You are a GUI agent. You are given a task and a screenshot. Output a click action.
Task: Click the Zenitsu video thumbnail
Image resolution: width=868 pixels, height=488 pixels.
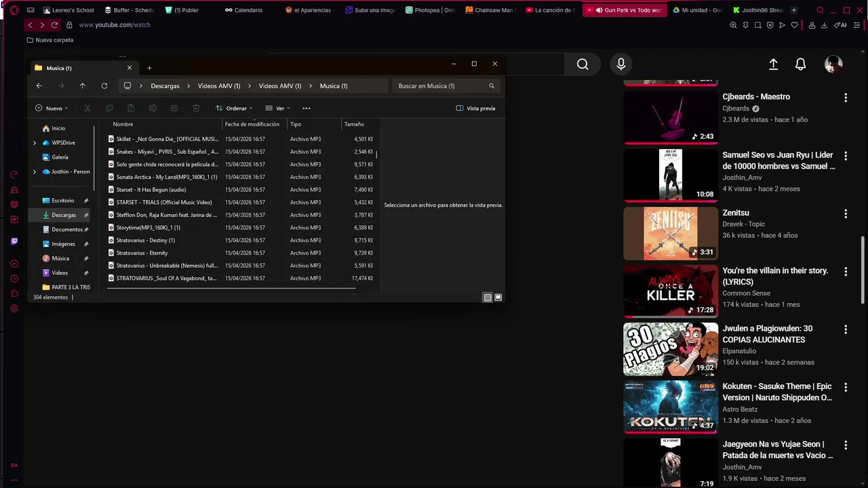(671, 233)
